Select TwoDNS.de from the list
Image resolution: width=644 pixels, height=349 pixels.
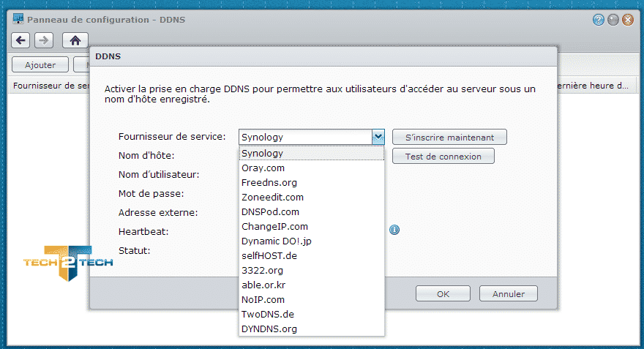click(312, 315)
